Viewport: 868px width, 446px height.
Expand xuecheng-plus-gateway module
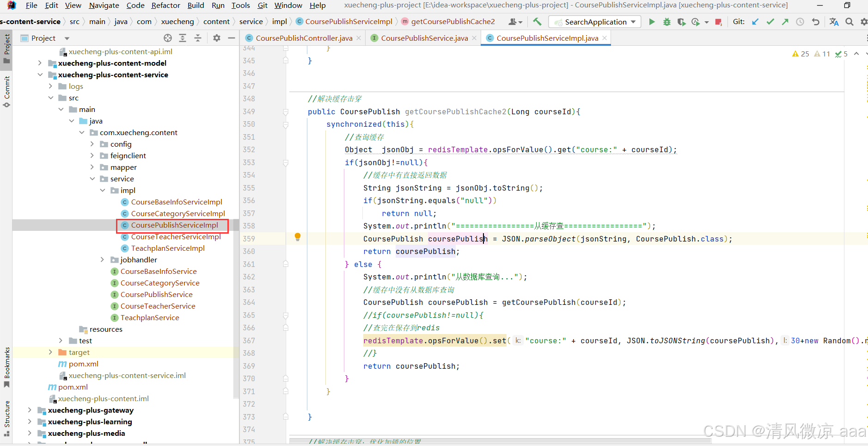click(x=30, y=410)
